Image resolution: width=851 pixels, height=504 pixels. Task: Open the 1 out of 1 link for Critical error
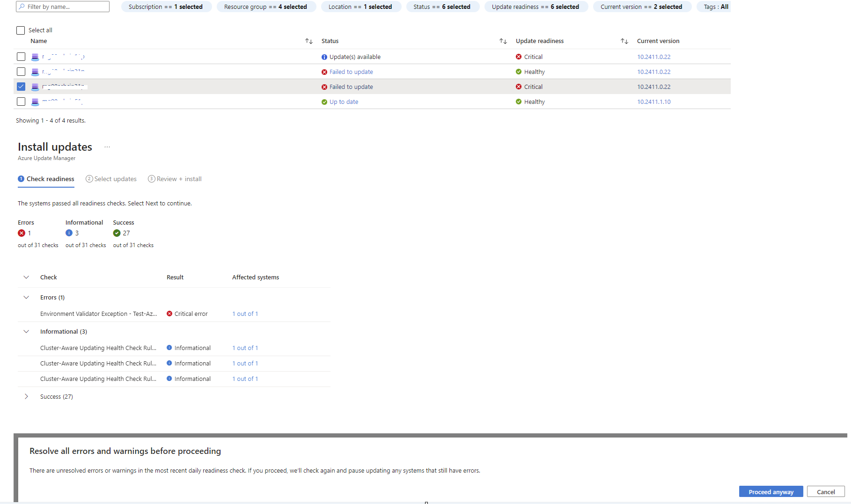pyautogui.click(x=245, y=314)
